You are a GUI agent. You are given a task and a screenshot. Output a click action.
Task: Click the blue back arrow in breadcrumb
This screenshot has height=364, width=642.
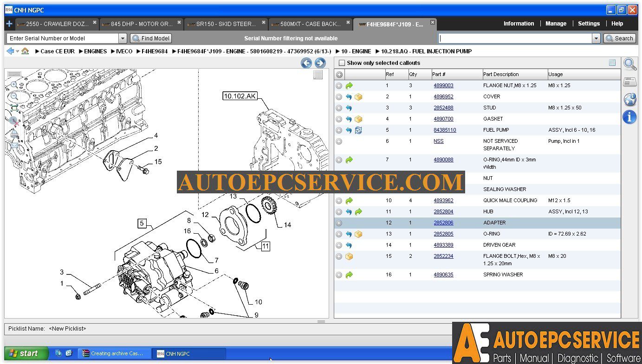(10, 51)
